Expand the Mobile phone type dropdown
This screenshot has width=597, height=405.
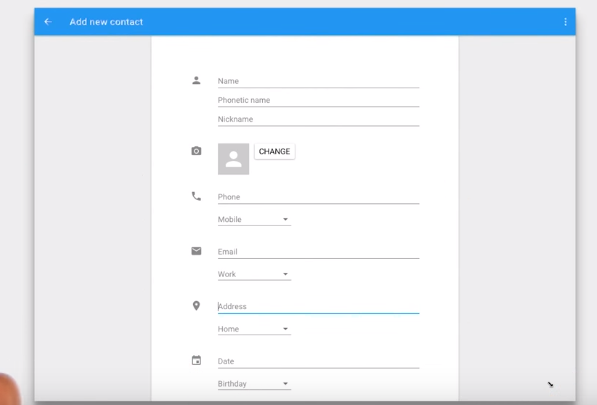(x=254, y=220)
